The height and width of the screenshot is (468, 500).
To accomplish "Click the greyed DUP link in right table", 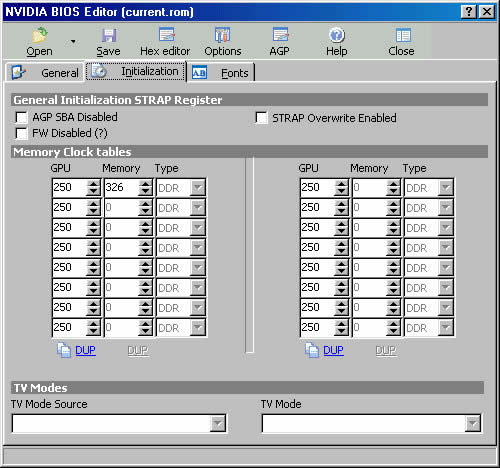I will coord(386,350).
